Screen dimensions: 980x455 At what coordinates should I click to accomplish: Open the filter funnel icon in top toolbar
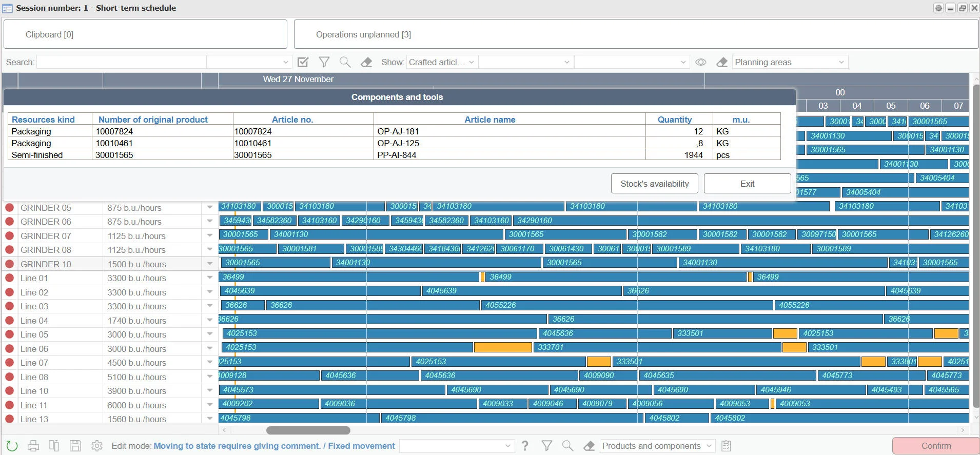(x=324, y=62)
